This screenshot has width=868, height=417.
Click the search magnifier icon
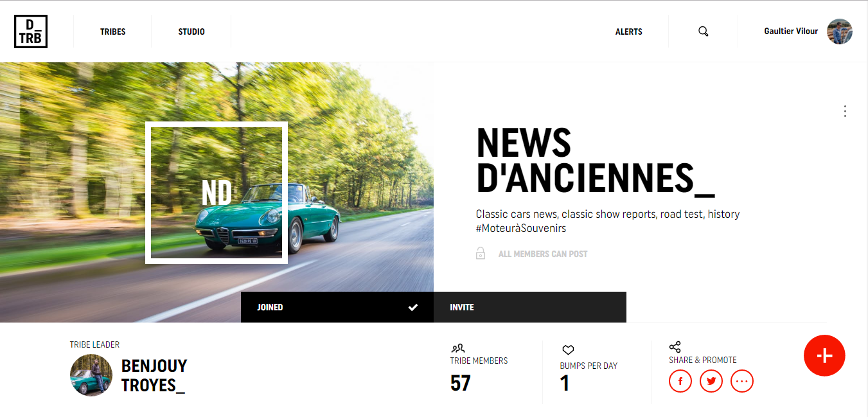[704, 31]
